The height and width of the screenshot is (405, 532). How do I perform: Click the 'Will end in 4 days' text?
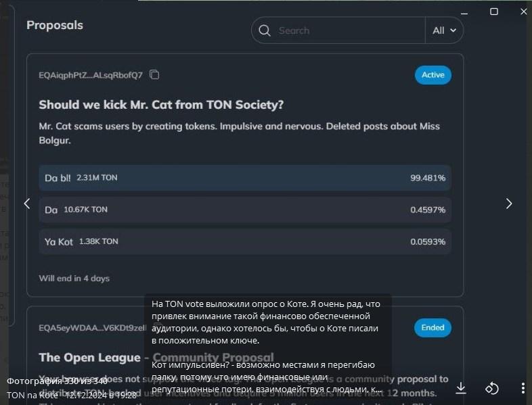74,279
